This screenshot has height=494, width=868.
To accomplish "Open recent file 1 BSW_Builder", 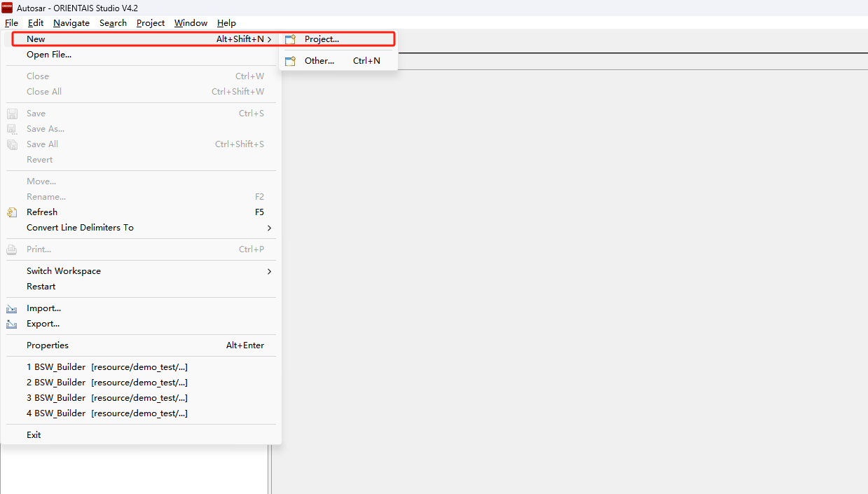I will coord(106,367).
